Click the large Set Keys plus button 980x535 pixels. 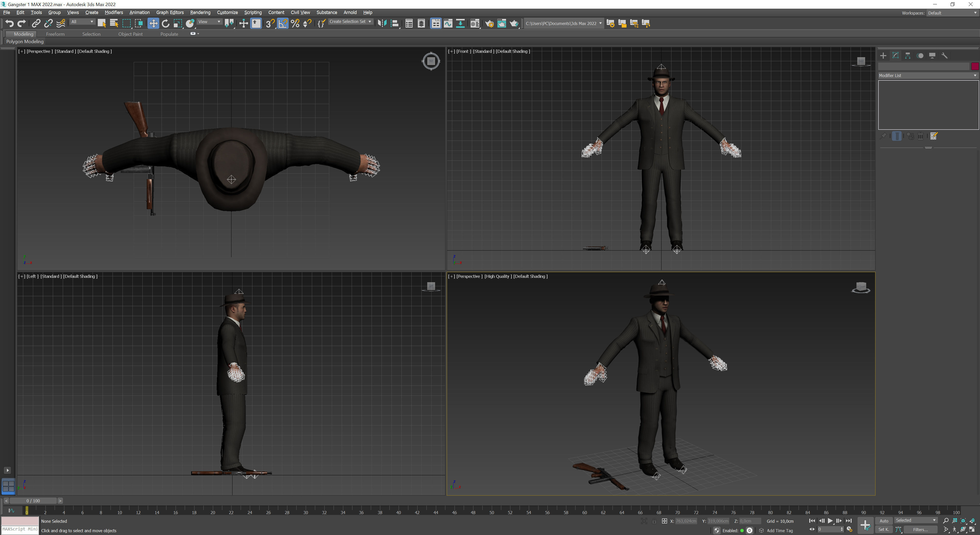(865, 525)
